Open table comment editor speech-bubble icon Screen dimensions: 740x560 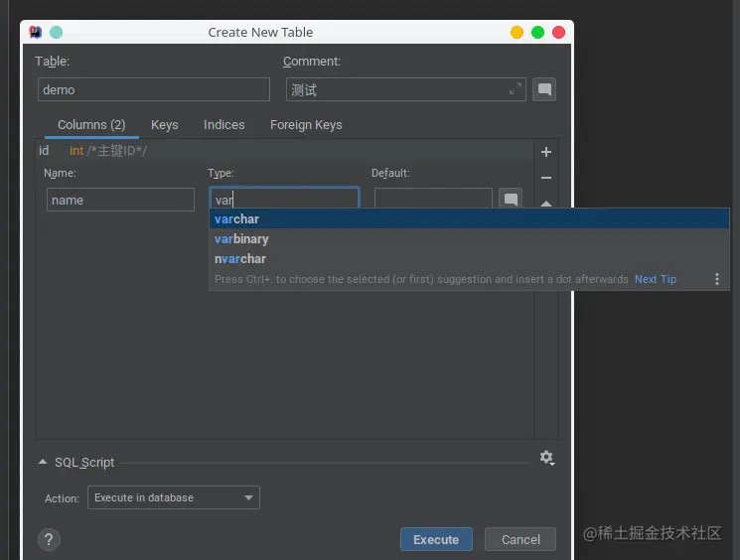pyautogui.click(x=544, y=89)
